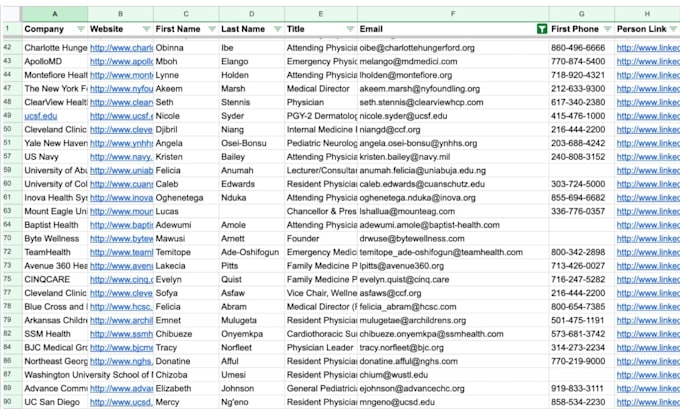This screenshot has height=409, width=680.
Task: Select row header 63
Action: click(11, 211)
